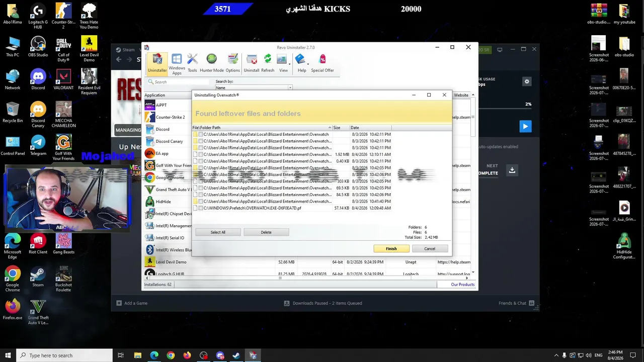Click the View toolbar icon in Revo
This screenshot has height=362, width=644.
(282, 63)
